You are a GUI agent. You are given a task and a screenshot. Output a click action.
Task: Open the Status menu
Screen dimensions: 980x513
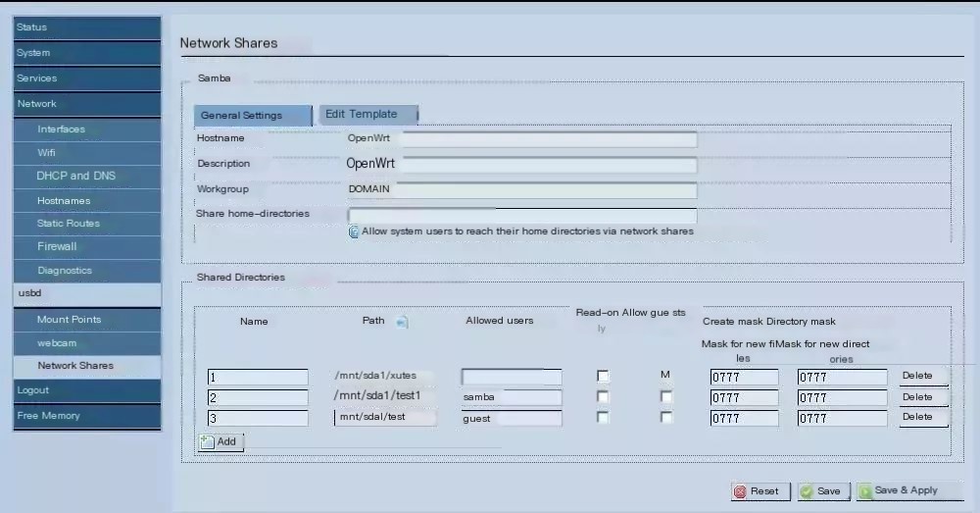[87, 27]
